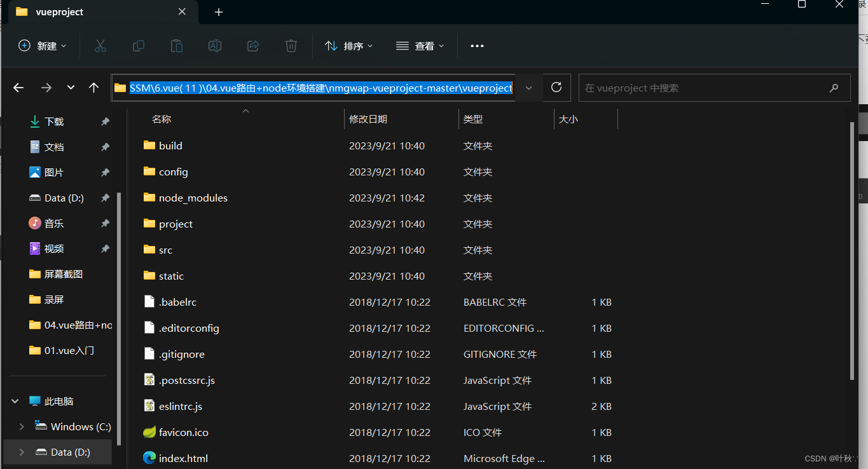Open new tab with plus button
The height and width of the screenshot is (469, 868).
point(219,12)
